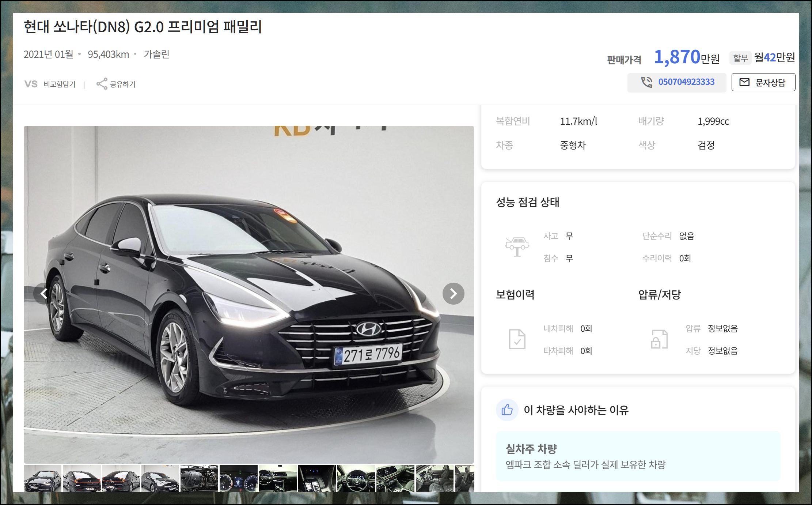
Task: Click the car lift inspection icon
Action: (517, 247)
